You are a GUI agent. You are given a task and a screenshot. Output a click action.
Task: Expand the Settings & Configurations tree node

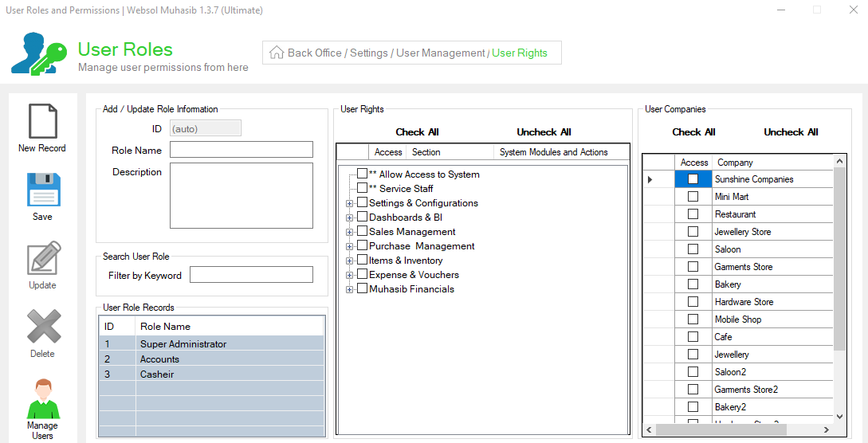tap(349, 203)
